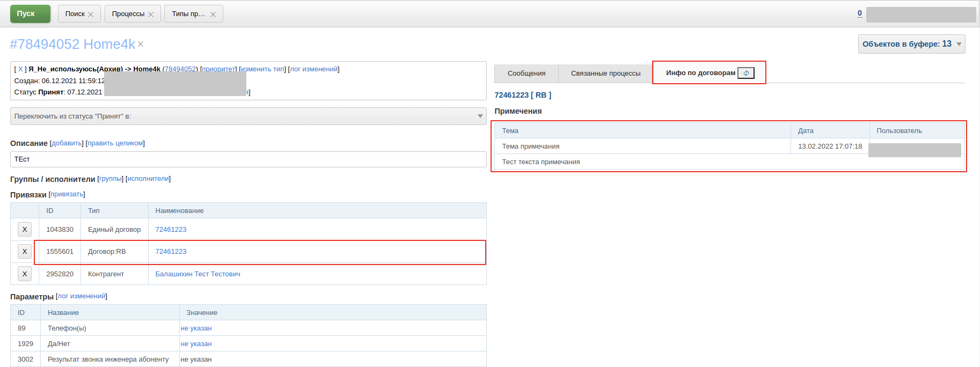Open the status switch dropdown
Screen dimensions: 980x367
pyautogui.click(x=248, y=116)
